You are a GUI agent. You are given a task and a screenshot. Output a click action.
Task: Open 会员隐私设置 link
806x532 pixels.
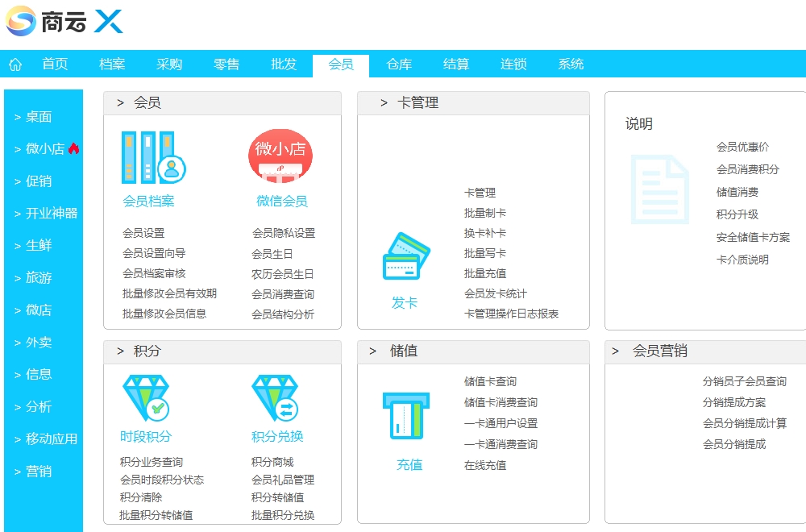point(284,233)
